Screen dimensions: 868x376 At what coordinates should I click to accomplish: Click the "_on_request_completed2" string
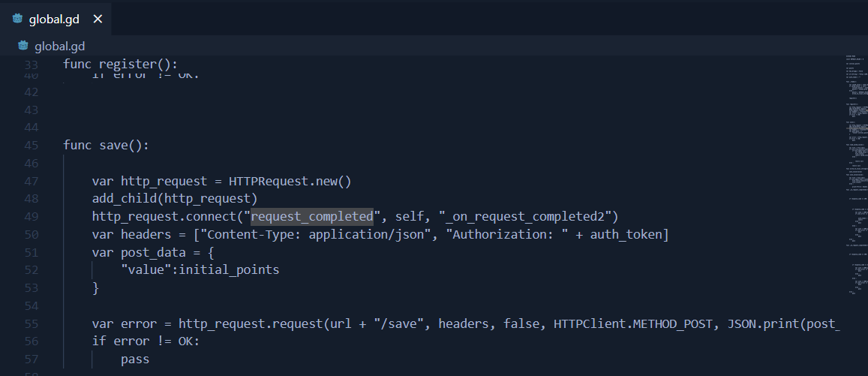[524, 216]
